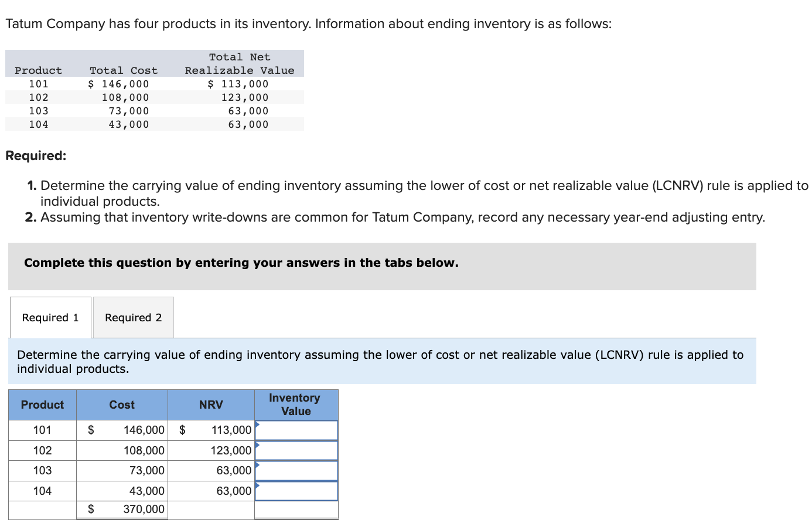The image size is (812, 523).
Task: Select the Inventory Value column header
Action: click(296, 405)
